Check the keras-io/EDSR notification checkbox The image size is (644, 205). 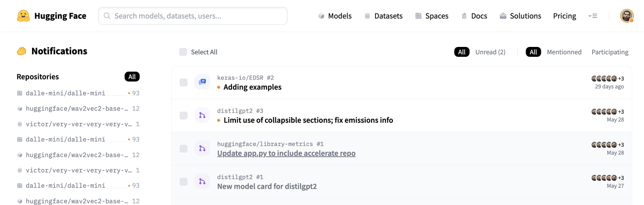(x=184, y=82)
